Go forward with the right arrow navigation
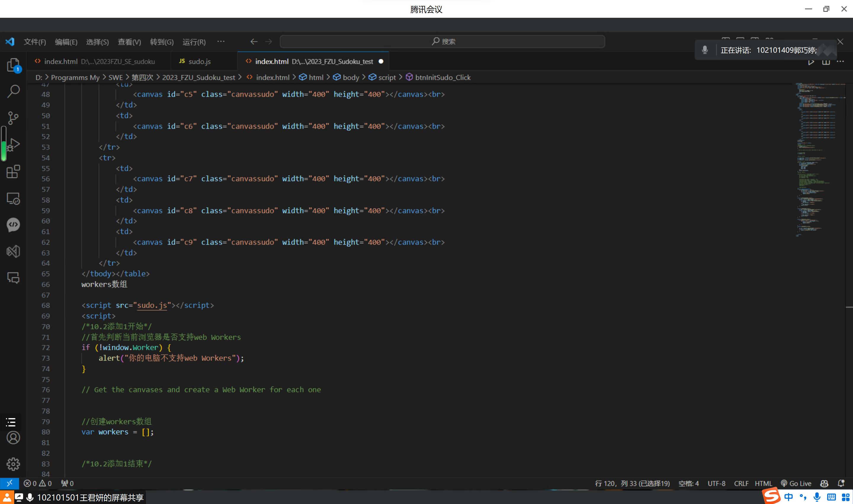This screenshot has width=853, height=504. coord(269,41)
